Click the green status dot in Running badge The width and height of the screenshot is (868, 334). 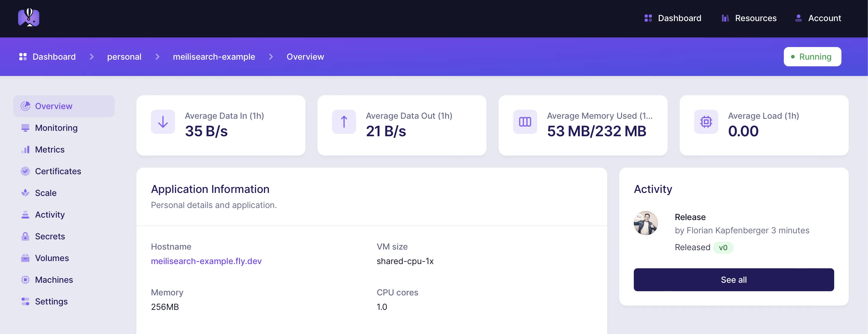point(793,57)
